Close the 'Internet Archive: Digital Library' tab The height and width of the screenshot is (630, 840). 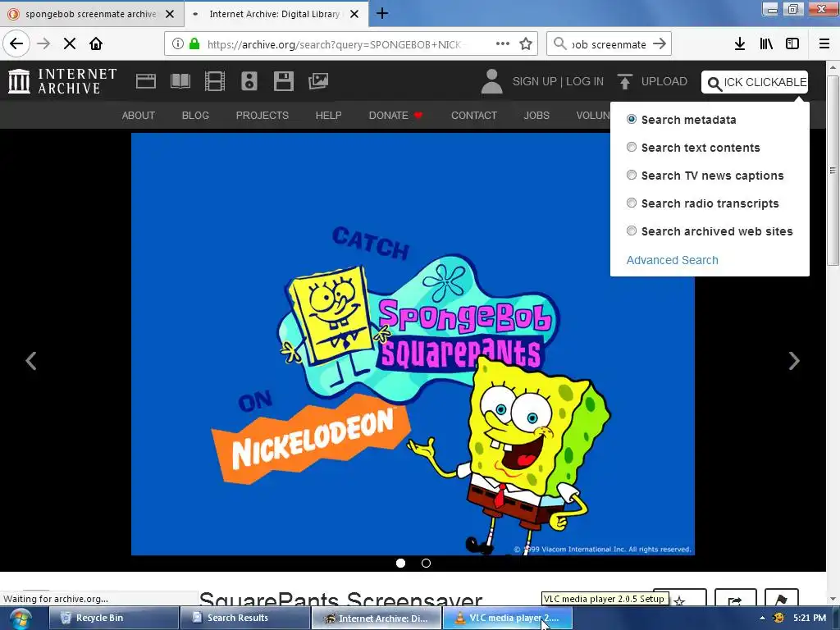pos(354,14)
